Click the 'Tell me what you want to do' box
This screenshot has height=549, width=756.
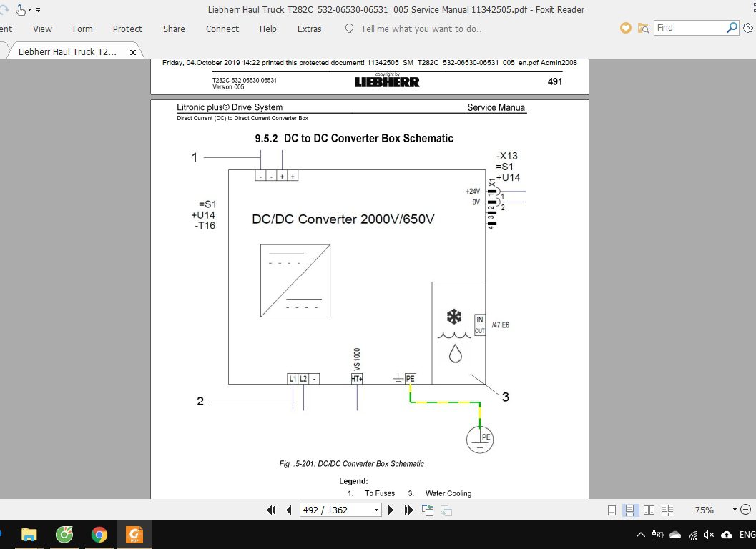tap(421, 29)
